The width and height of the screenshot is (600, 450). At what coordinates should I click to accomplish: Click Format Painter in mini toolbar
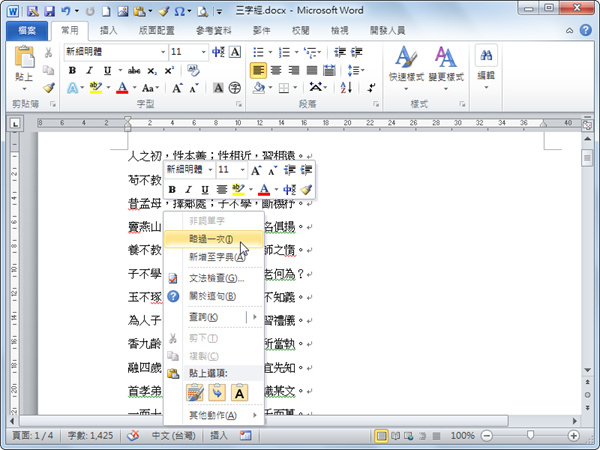[x=306, y=189]
